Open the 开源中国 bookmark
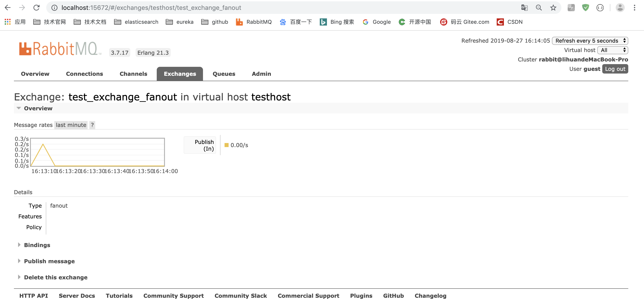The image size is (644, 304). point(415,22)
